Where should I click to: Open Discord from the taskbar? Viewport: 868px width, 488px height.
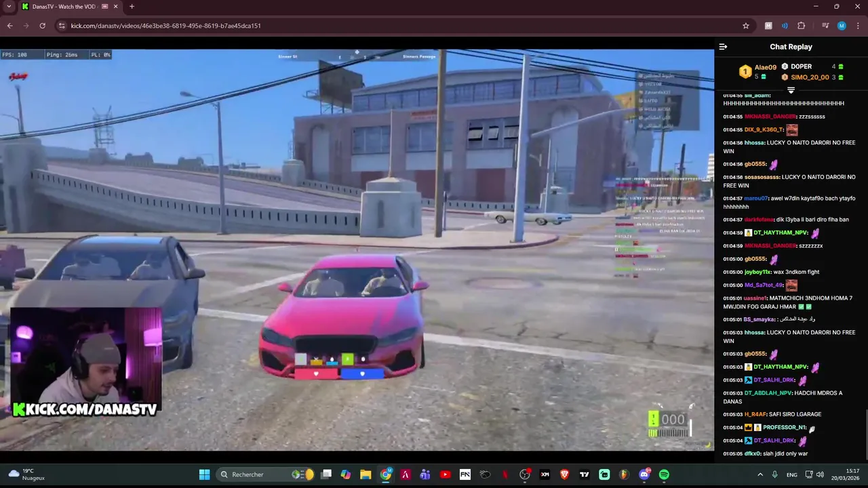[x=644, y=474]
